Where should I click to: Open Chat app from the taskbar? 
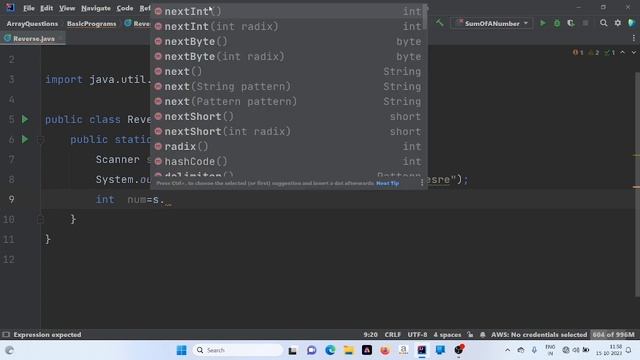click(x=311, y=350)
